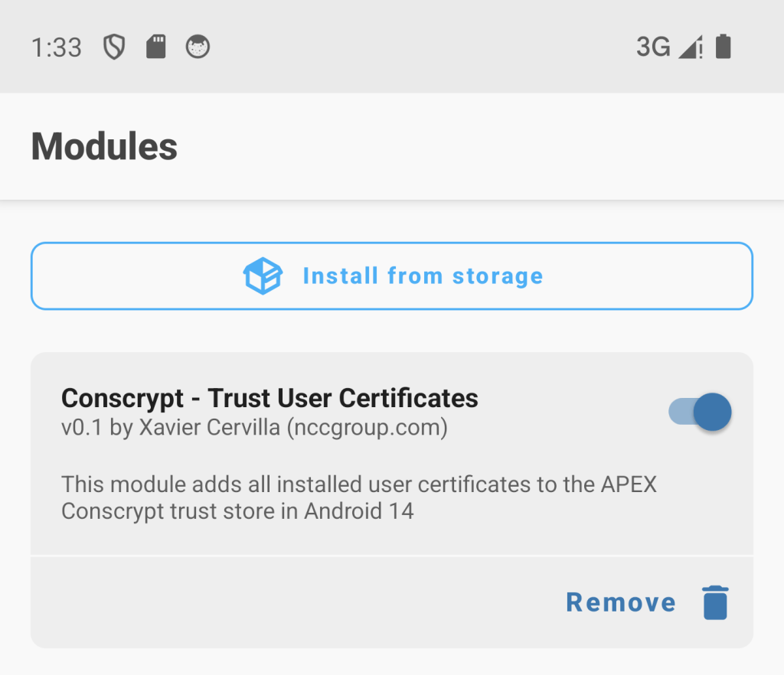The image size is (784, 675).
Task: Tap the round face notification icon
Action: pyautogui.click(x=198, y=47)
